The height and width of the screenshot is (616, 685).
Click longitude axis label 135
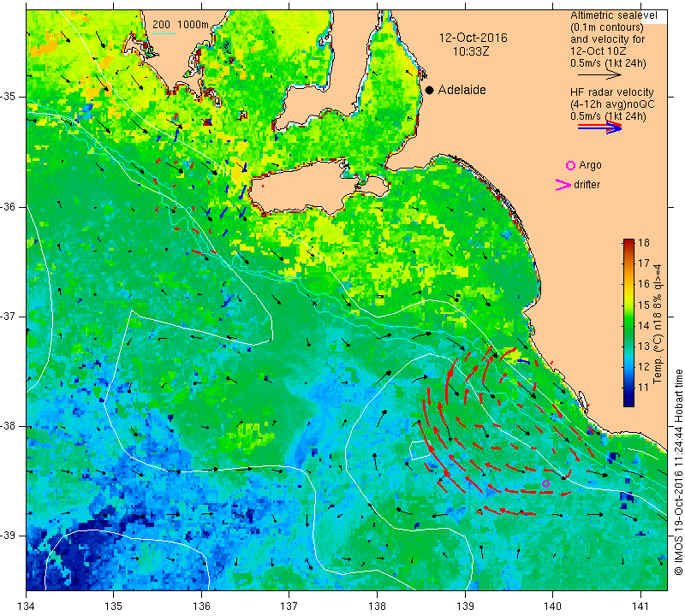114,607
